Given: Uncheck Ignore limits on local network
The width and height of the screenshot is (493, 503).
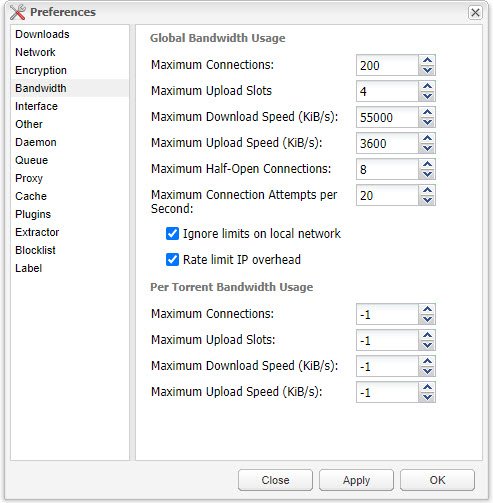Looking at the screenshot, I should (172, 234).
